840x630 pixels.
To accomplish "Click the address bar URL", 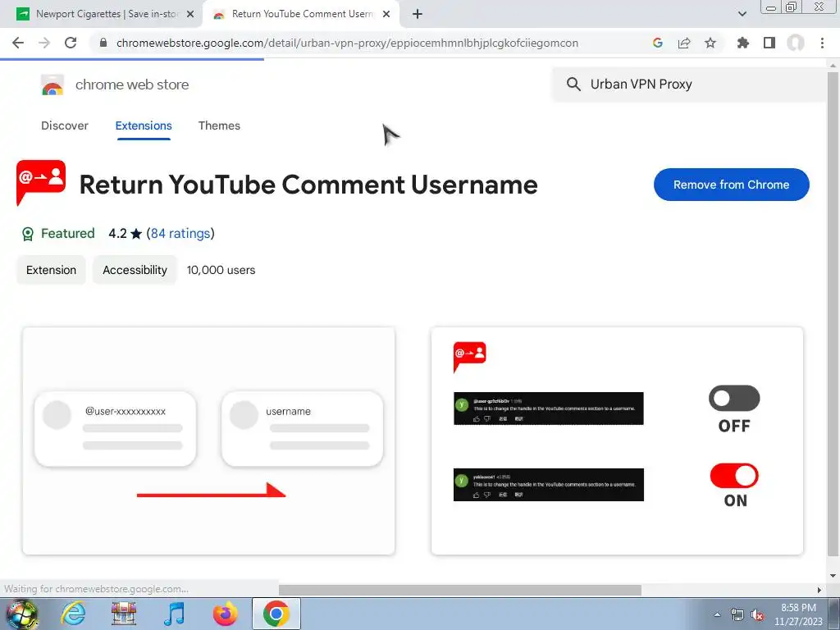I will click(347, 43).
